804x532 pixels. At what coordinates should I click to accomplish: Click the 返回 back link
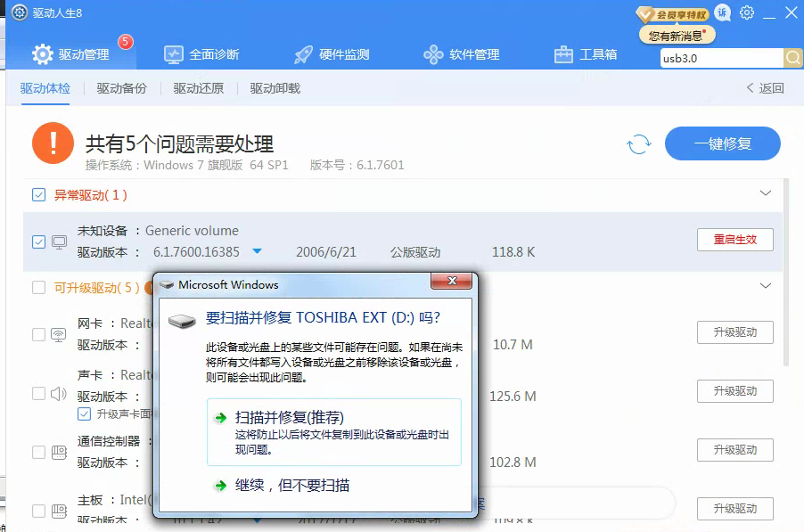765,88
